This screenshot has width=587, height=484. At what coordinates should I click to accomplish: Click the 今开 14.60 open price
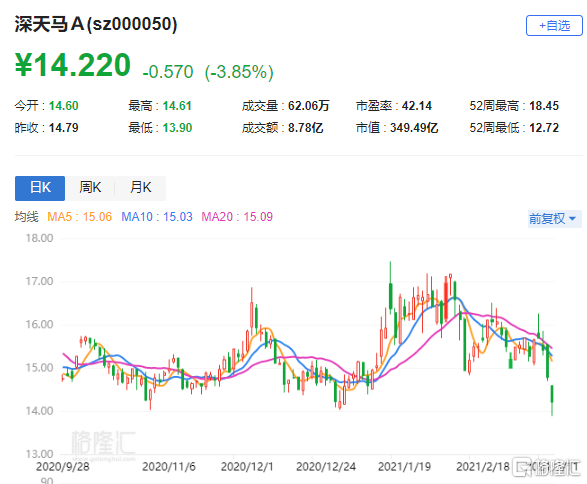(46, 106)
